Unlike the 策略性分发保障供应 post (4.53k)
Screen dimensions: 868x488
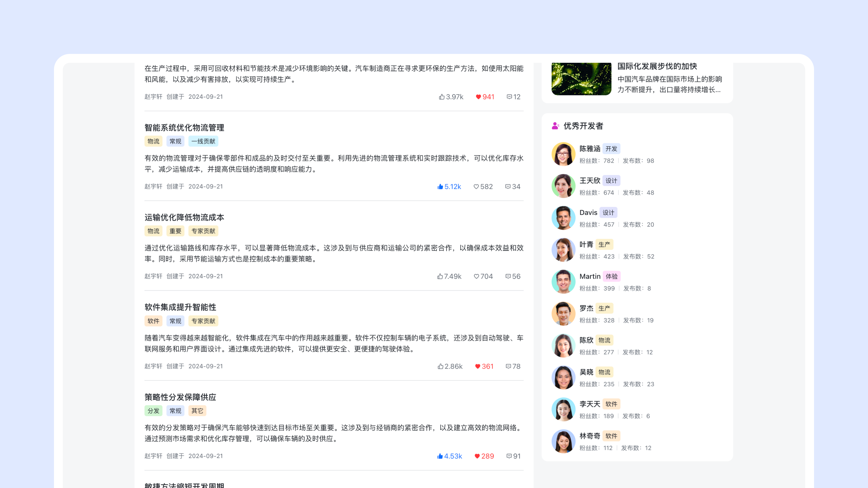[x=450, y=456]
